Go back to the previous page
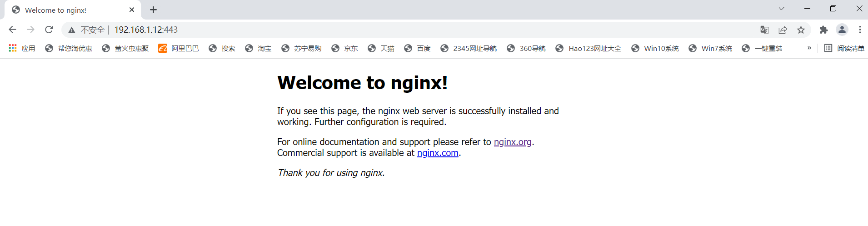 (x=12, y=30)
